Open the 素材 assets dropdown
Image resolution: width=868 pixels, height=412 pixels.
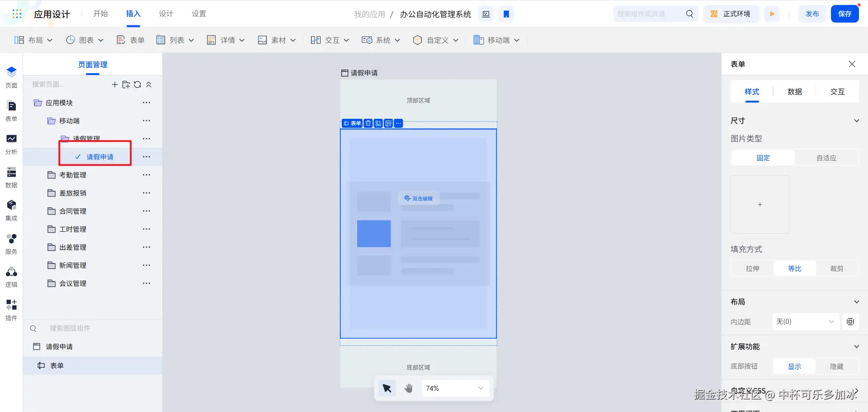[277, 40]
